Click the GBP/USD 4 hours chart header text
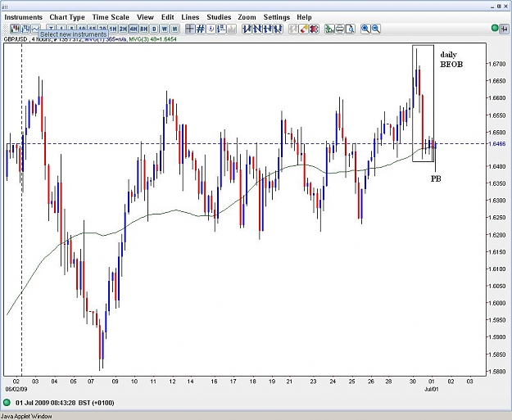The width and height of the screenshot is (512, 420). (27, 39)
